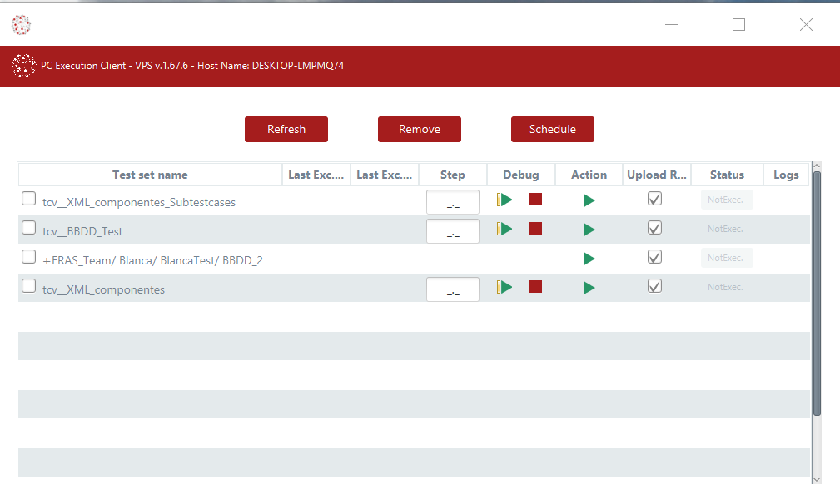Viewport: 840px width, 504px height.
Task: Run action play for tcv__BBDD_Test
Action: [589, 230]
